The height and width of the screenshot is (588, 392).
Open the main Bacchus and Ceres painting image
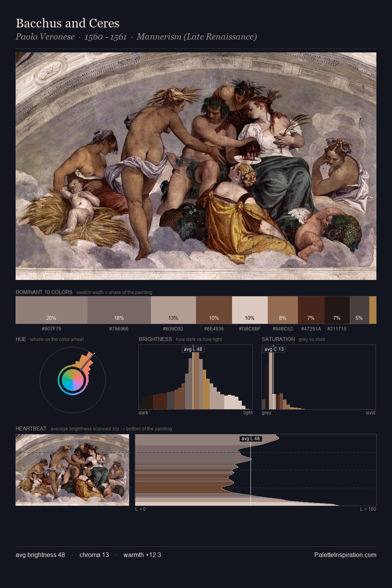pyautogui.click(x=196, y=166)
